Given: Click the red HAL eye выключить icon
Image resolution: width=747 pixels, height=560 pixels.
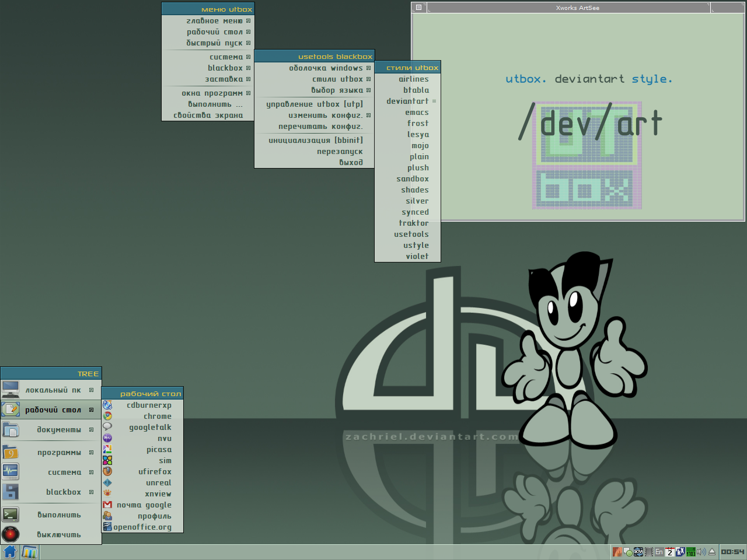Looking at the screenshot, I should (x=11, y=534).
